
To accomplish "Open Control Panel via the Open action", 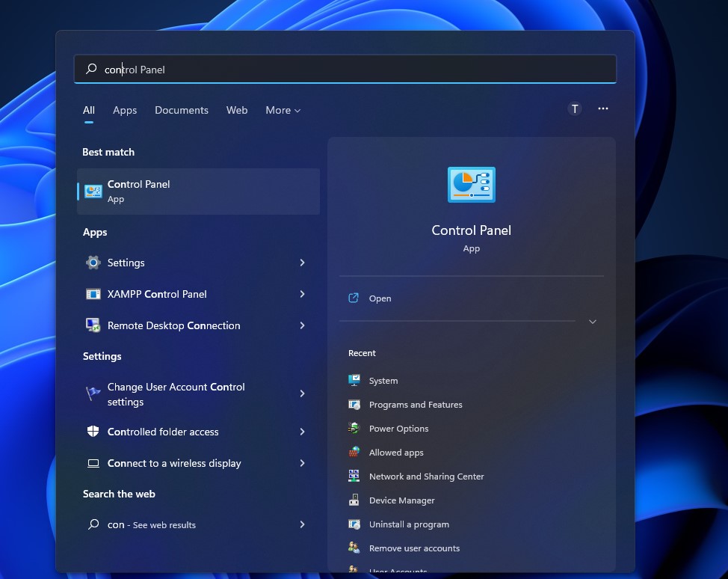I will [380, 298].
